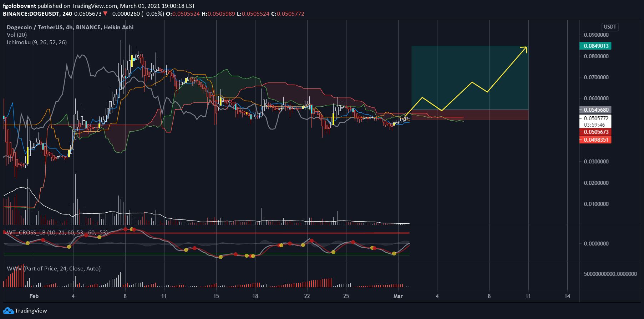Click the 0.0000000 oscillator axis label
Image resolution: width=644 pixels, height=319 pixels.
(596, 243)
